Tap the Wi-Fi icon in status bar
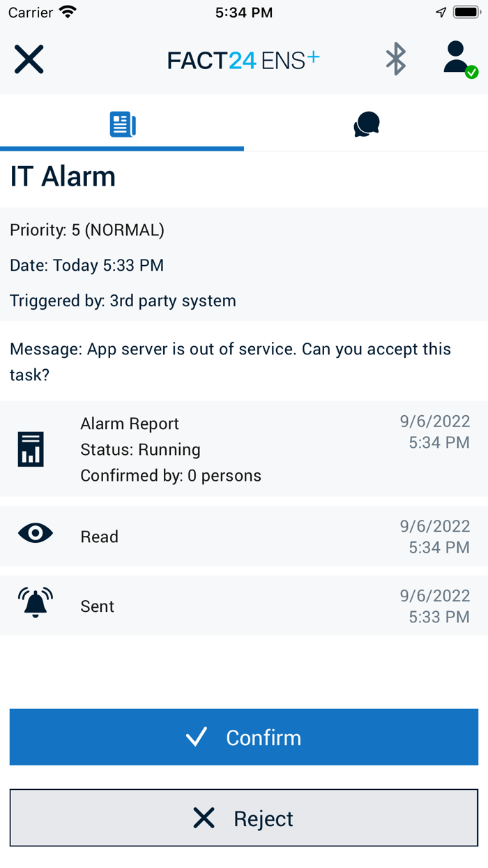The image size is (488, 868). (68, 13)
